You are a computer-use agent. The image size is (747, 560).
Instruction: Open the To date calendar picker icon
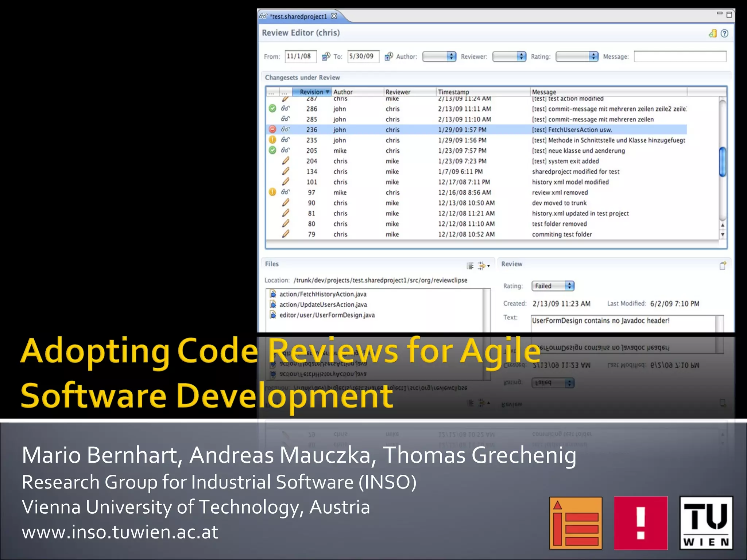pyautogui.click(x=389, y=56)
